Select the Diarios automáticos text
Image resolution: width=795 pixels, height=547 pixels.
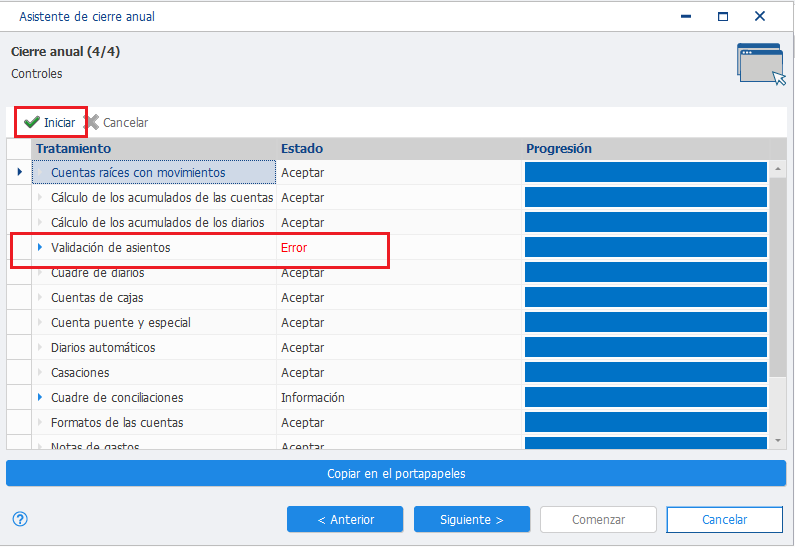tap(103, 348)
